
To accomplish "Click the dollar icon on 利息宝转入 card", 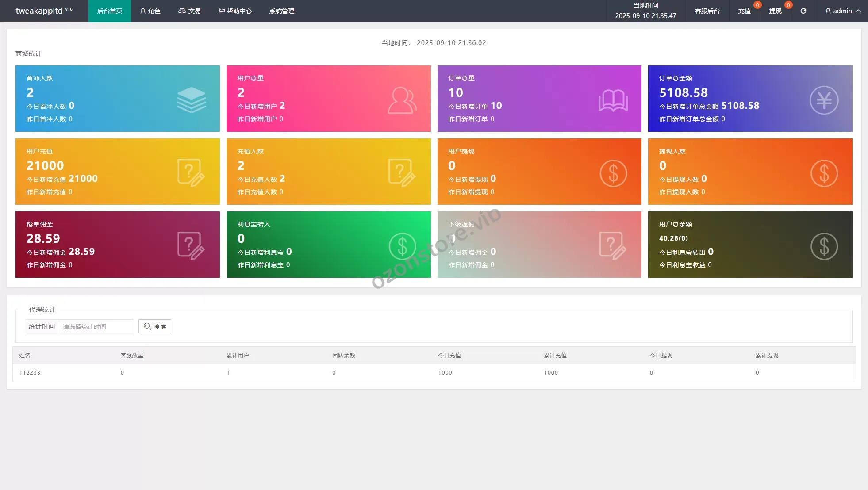I will coord(402,246).
